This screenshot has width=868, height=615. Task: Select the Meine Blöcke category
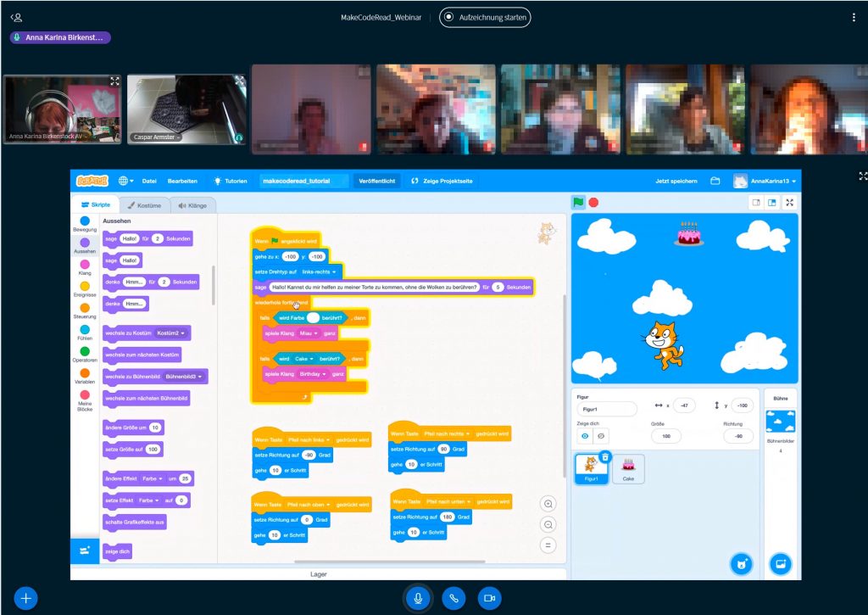[x=85, y=400]
